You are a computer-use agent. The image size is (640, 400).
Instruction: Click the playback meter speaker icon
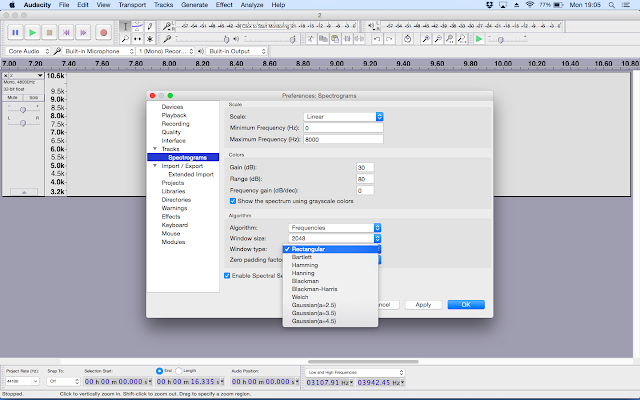point(371,26)
